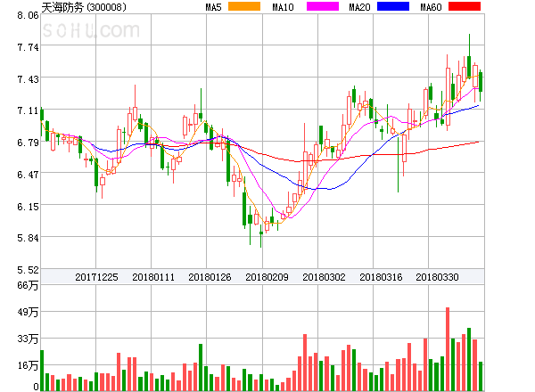Click the 33万 volume axis label
The width and height of the screenshot is (535, 392).
[28, 339]
